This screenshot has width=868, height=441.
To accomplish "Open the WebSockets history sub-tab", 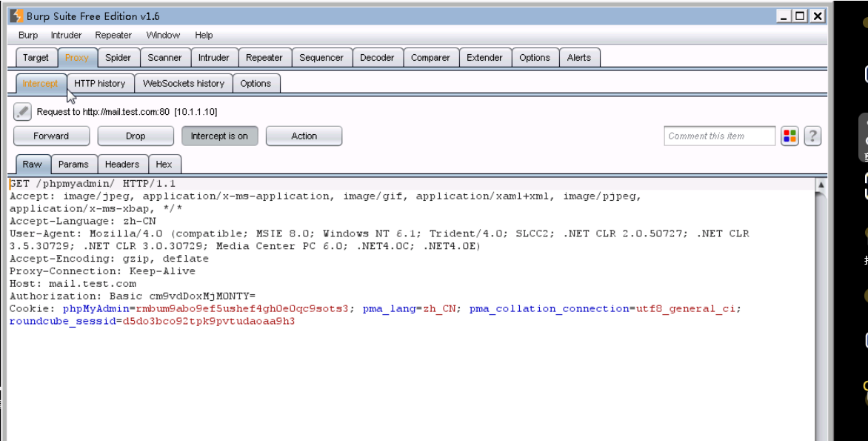I will click(x=184, y=84).
